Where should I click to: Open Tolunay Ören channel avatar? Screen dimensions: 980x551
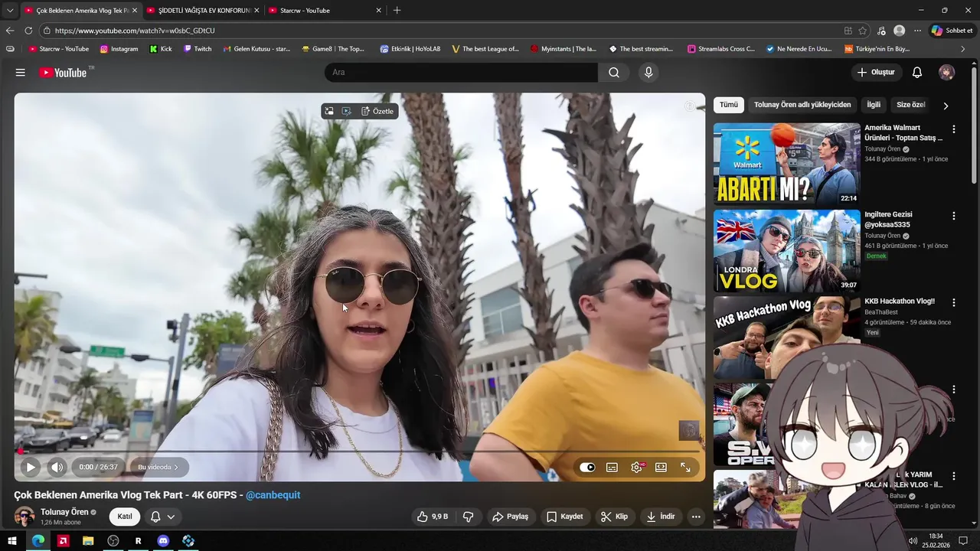tap(24, 517)
